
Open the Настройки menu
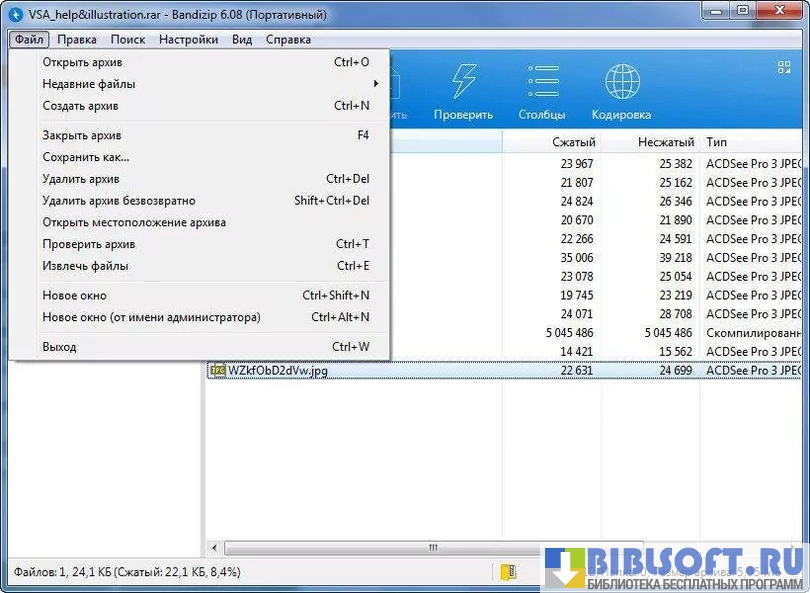188,40
